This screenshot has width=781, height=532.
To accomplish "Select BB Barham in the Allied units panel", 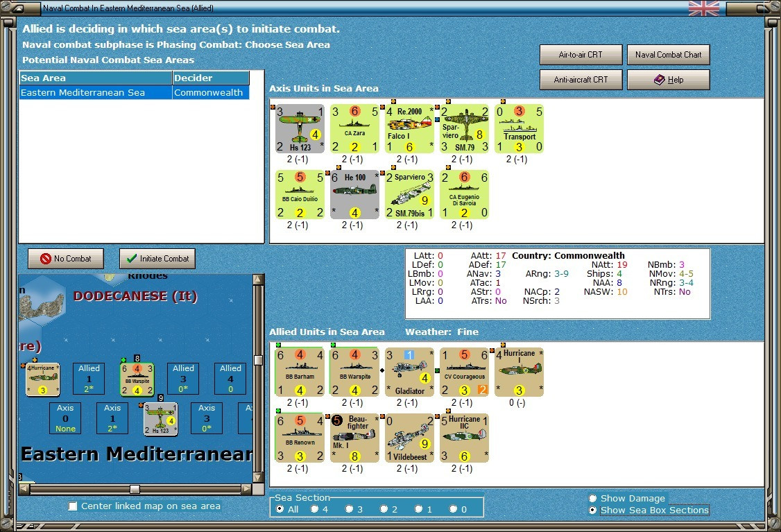I will (x=300, y=372).
